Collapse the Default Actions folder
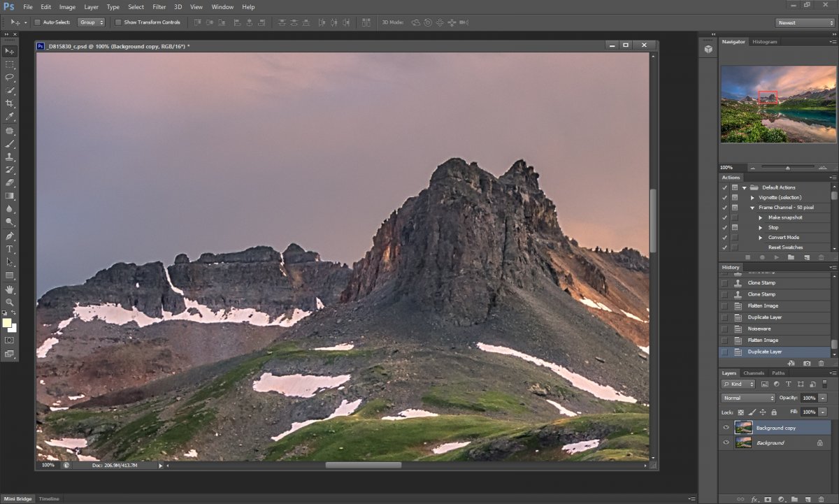Viewport: 839px width, 504px height. click(x=745, y=187)
